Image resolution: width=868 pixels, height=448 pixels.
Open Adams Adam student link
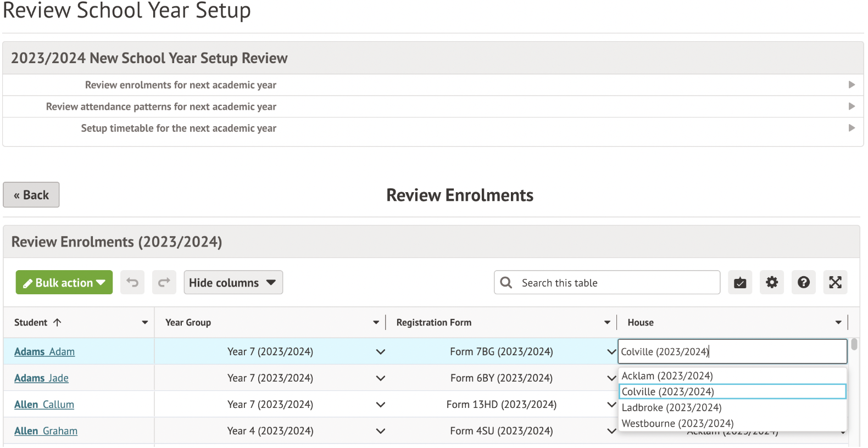click(x=44, y=351)
